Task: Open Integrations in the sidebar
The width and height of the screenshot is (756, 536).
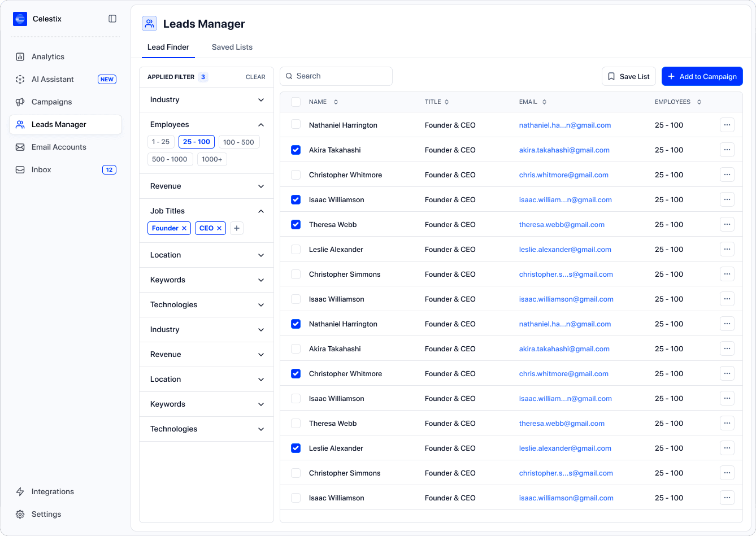Action: pos(66,491)
